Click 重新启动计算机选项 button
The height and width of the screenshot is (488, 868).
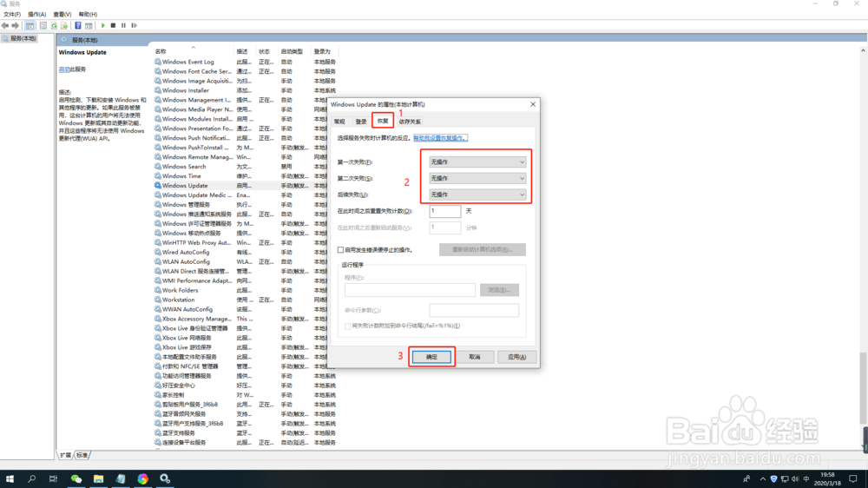click(x=482, y=250)
